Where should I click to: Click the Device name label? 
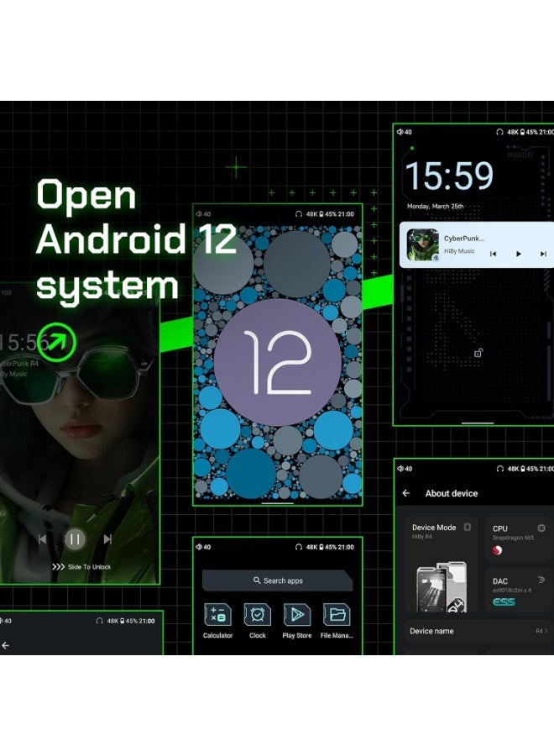(431, 631)
